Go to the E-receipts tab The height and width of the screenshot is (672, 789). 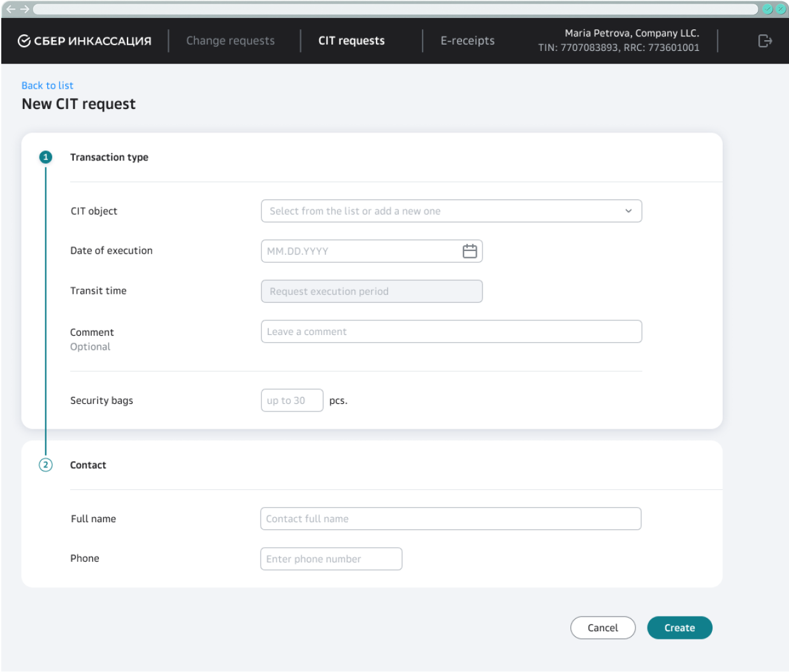(x=467, y=41)
